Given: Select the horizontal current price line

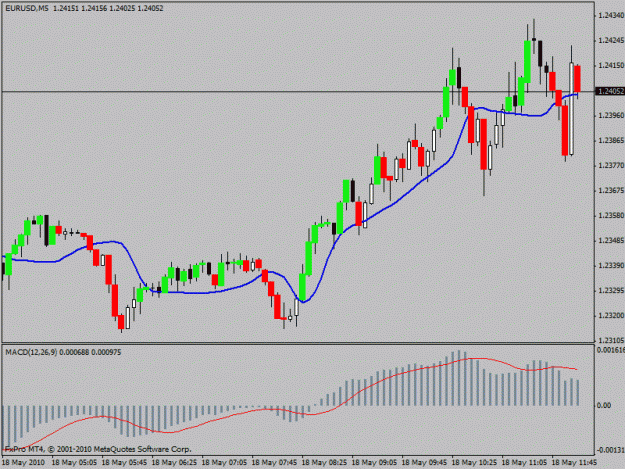Looking at the screenshot, I should point(297,92).
